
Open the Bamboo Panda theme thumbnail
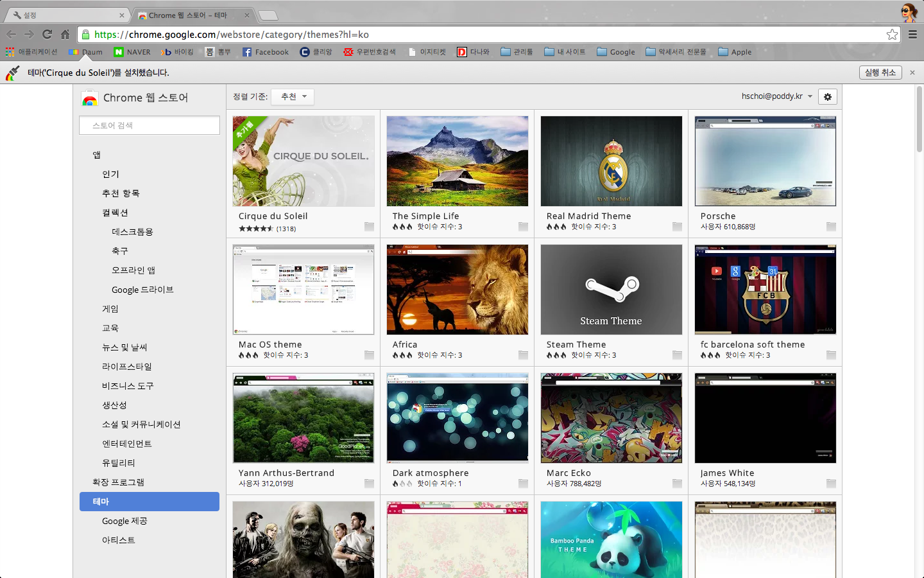coord(612,539)
